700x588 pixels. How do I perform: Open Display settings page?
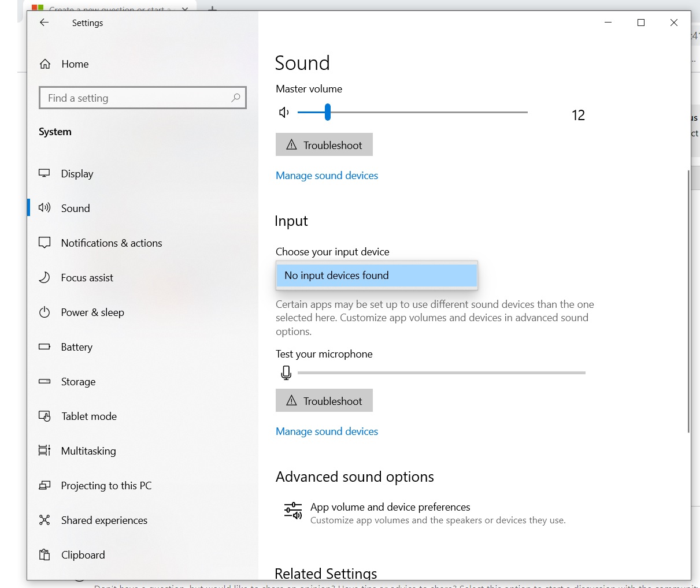pyautogui.click(x=77, y=173)
